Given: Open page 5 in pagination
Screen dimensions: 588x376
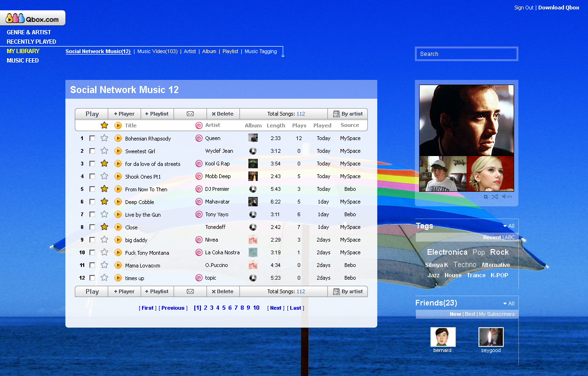Looking at the screenshot, I should (x=223, y=308).
